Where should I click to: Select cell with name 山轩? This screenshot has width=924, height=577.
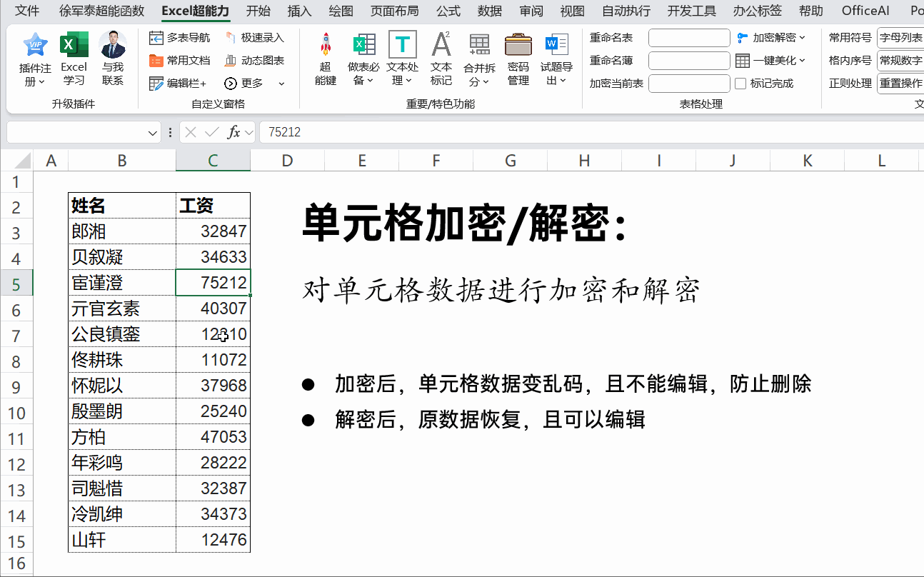pos(122,540)
